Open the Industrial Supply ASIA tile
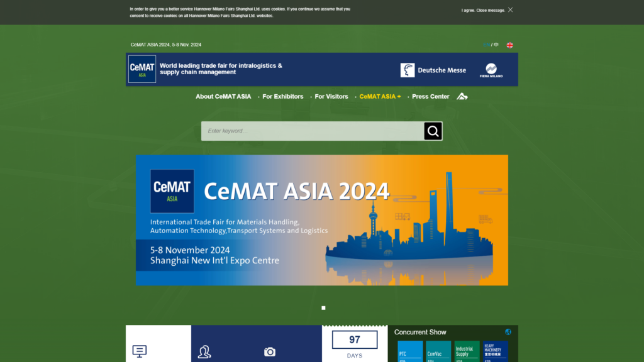Image resolution: width=644 pixels, height=362 pixels. coord(467,351)
